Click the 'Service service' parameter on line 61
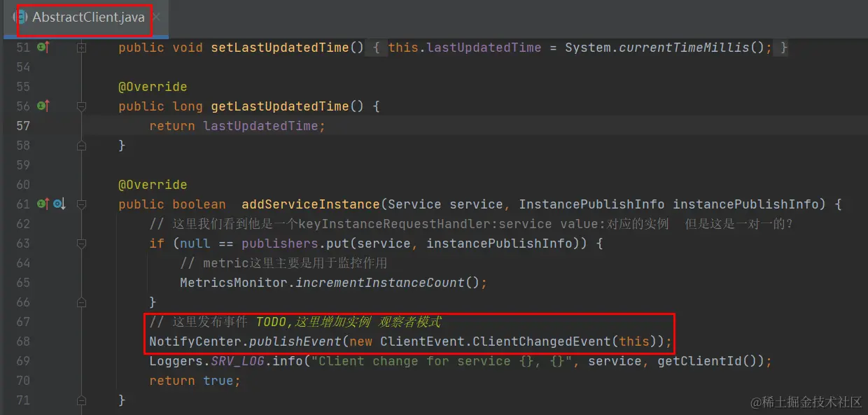 click(x=445, y=204)
